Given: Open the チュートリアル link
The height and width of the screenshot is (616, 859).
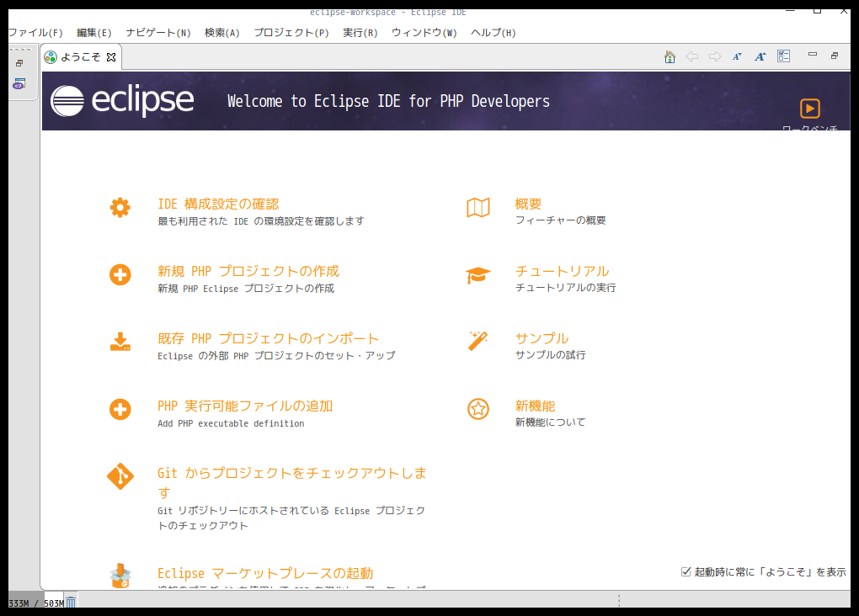Looking at the screenshot, I should tap(562, 272).
